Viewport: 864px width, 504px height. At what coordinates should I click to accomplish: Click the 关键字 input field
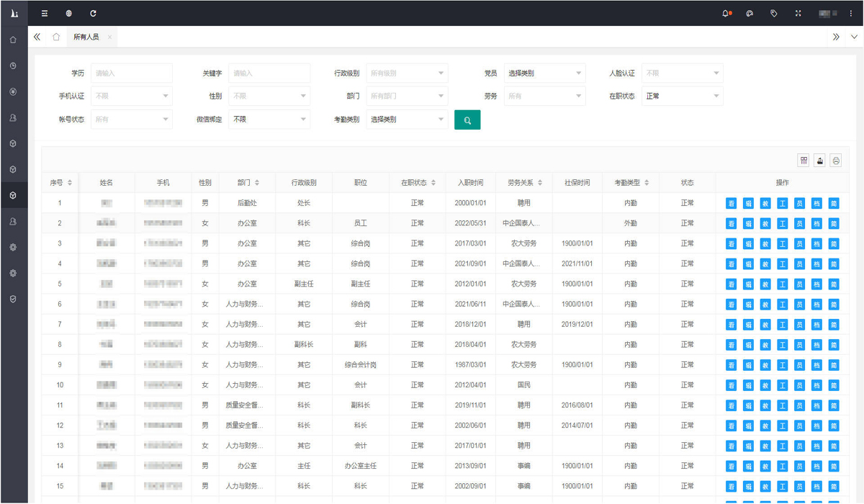[x=269, y=73]
